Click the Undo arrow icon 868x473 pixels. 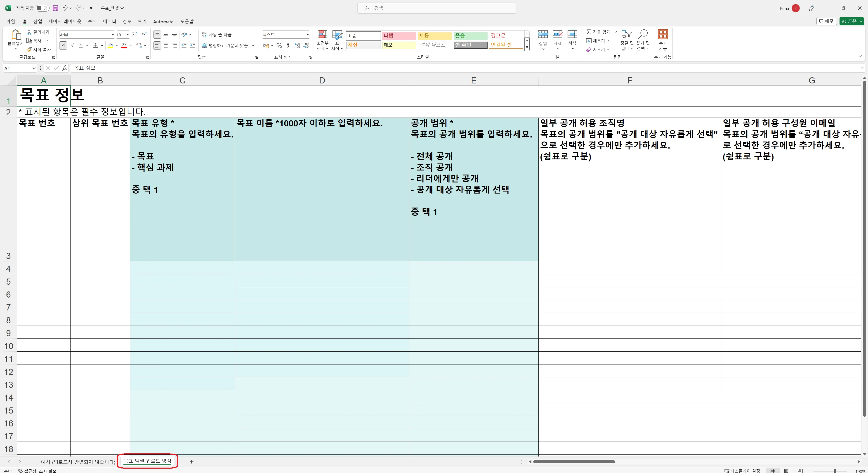65,8
